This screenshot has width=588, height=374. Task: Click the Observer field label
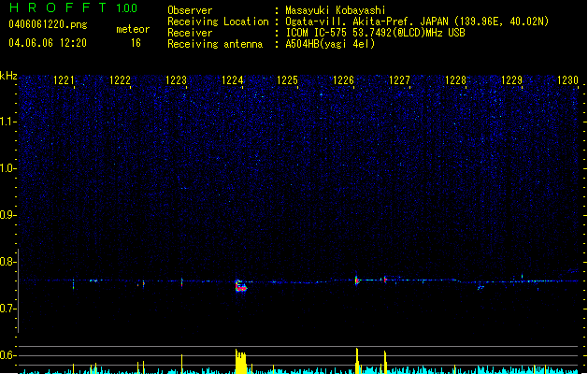[190, 10]
